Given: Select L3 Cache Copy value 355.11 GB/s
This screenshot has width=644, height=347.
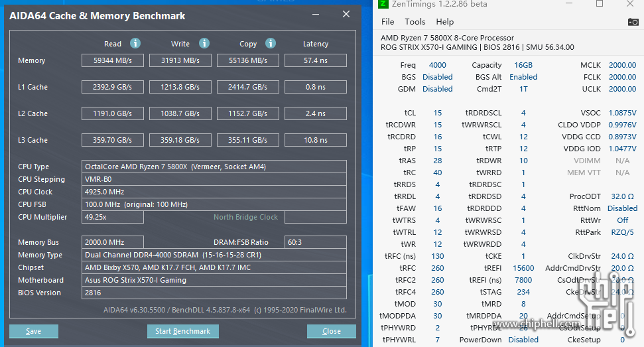Looking at the screenshot, I should (x=248, y=140).
